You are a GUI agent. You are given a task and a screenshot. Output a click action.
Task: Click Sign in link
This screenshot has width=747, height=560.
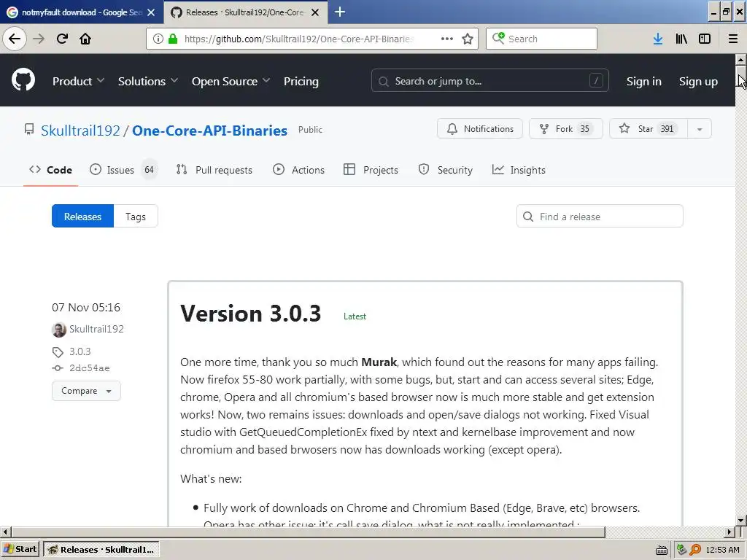643,82
